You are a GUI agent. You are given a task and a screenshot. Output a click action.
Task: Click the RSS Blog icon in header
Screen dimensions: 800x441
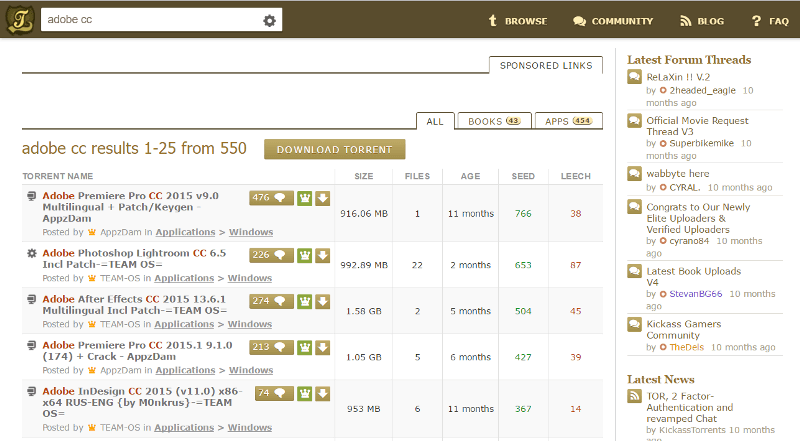coord(685,21)
